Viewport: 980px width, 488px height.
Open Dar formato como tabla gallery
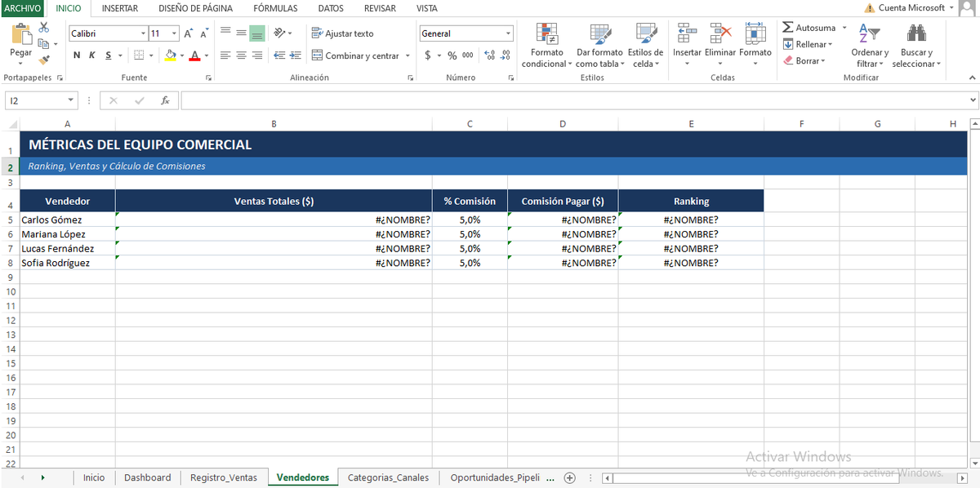599,46
